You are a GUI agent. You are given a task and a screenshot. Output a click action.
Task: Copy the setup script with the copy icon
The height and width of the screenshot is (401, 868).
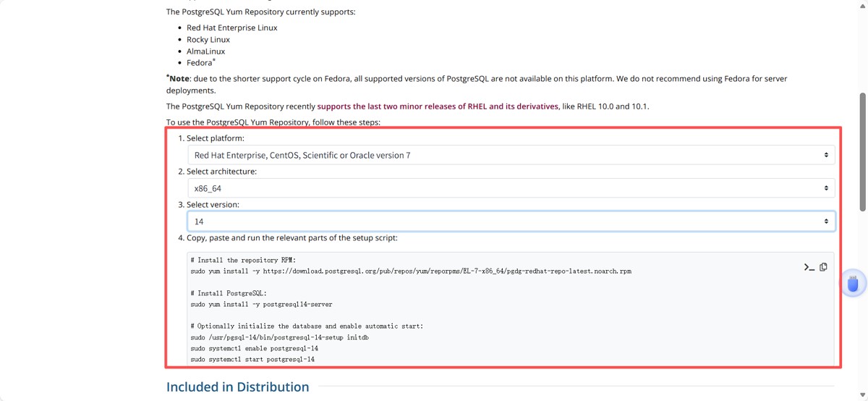(823, 267)
